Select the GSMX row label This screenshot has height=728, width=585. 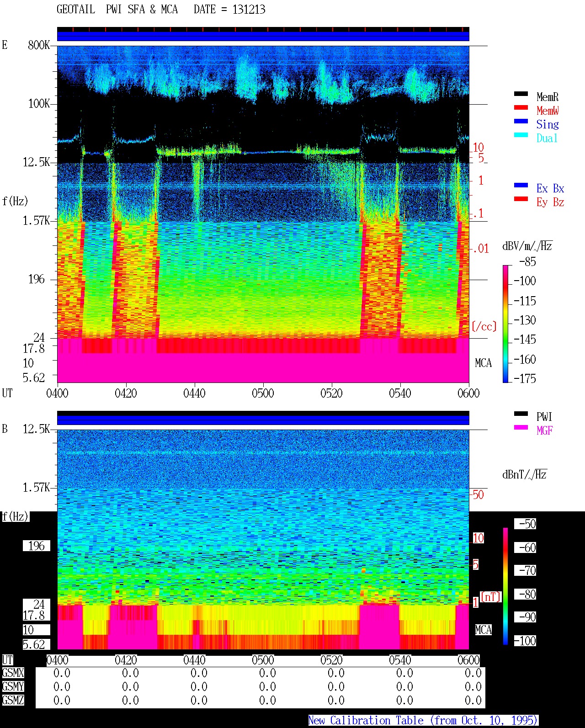click(13, 673)
